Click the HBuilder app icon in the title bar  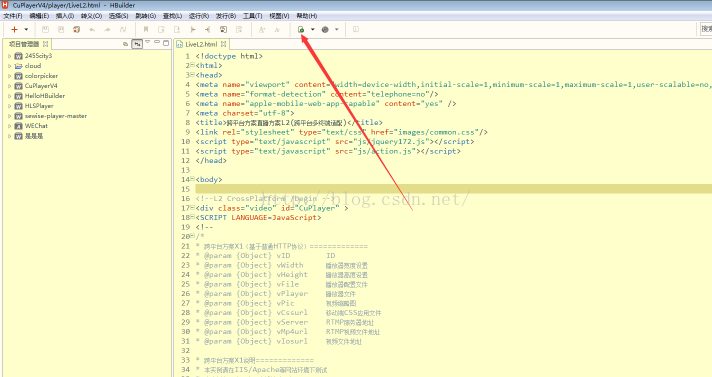(5, 5)
